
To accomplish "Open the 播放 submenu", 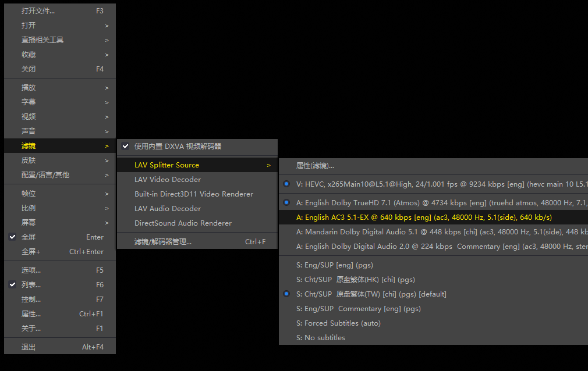I will click(59, 88).
